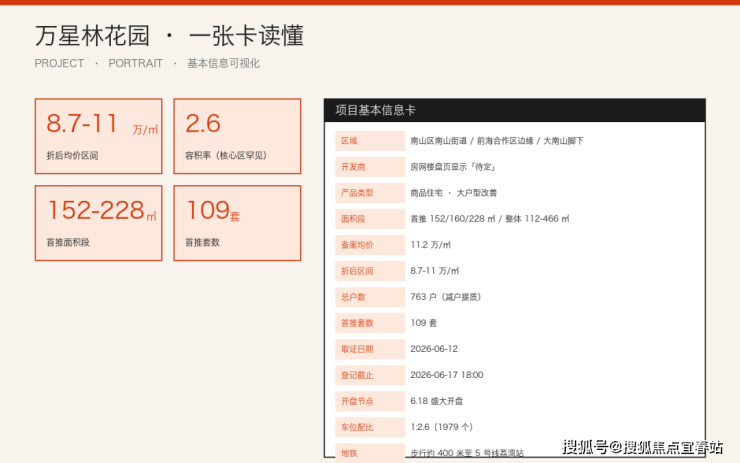Select the 2.6 容积率 card

pyautogui.click(x=237, y=136)
